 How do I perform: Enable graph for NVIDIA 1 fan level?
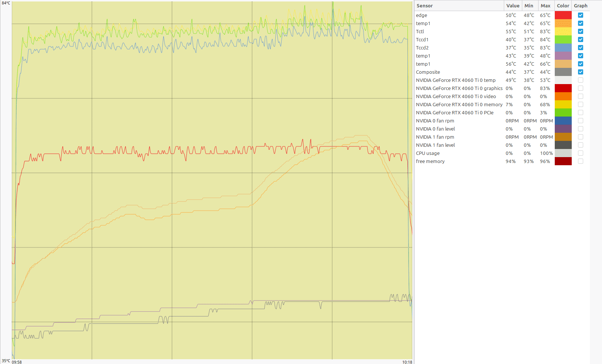(581, 145)
